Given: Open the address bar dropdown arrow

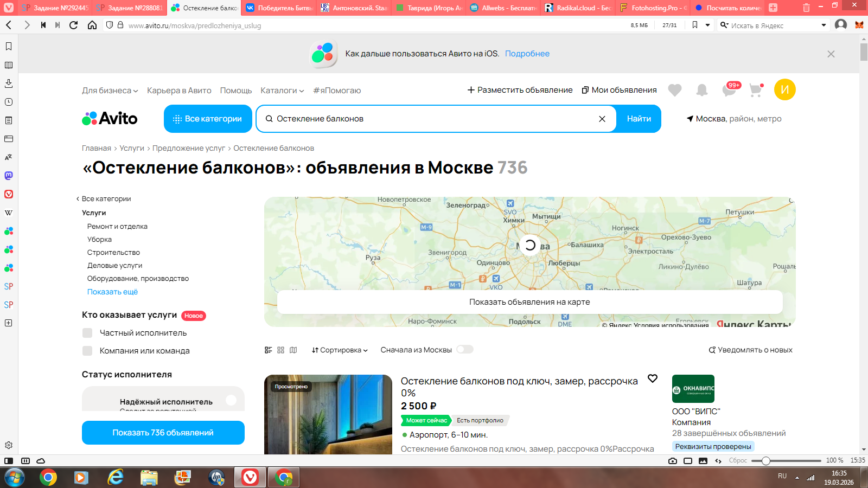Looking at the screenshot, I should point(707,25).
